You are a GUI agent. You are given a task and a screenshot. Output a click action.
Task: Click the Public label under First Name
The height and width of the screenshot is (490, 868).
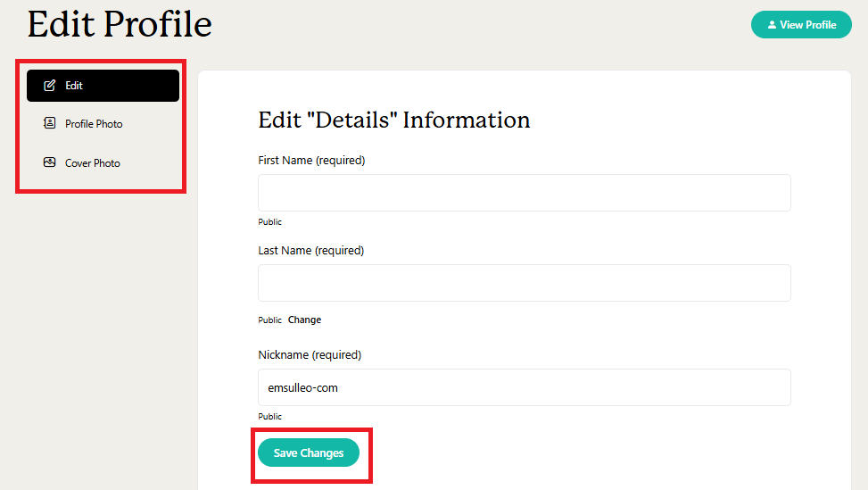[269, 222]
